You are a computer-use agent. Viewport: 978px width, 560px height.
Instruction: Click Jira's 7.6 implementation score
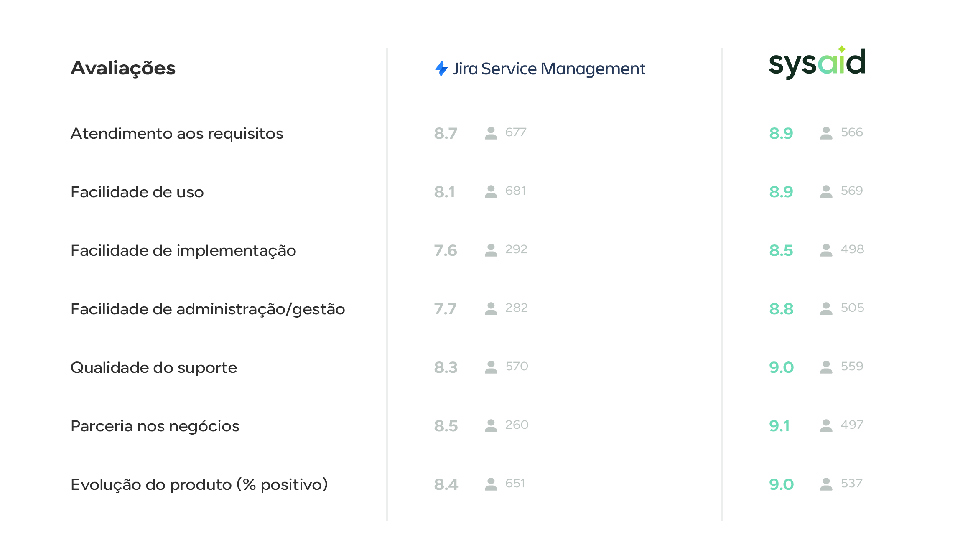446,250
